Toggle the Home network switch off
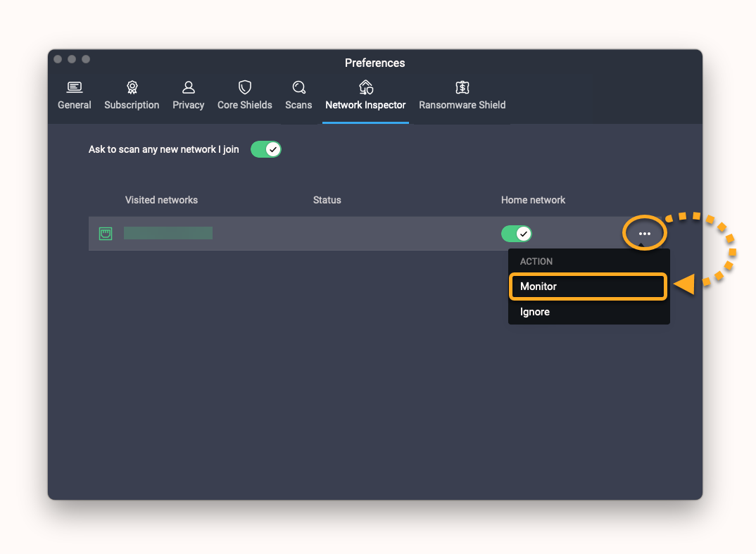Image resolution: width=756 pixels, height=554 pixels. pyautogui.click(x=516, y=234)
